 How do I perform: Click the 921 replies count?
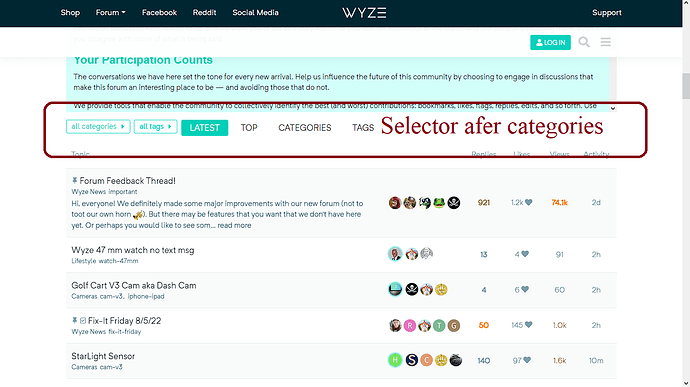click(x=484, y=203)
